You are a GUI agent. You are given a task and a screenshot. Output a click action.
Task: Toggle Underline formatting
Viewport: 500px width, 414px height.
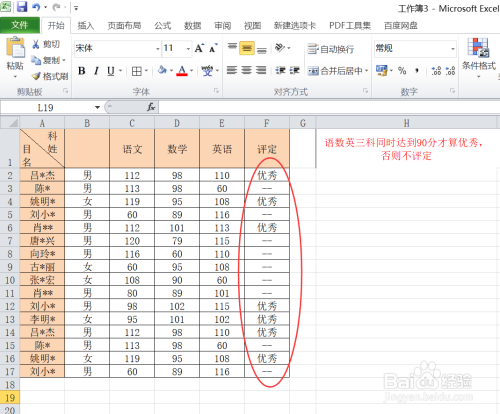111,71
